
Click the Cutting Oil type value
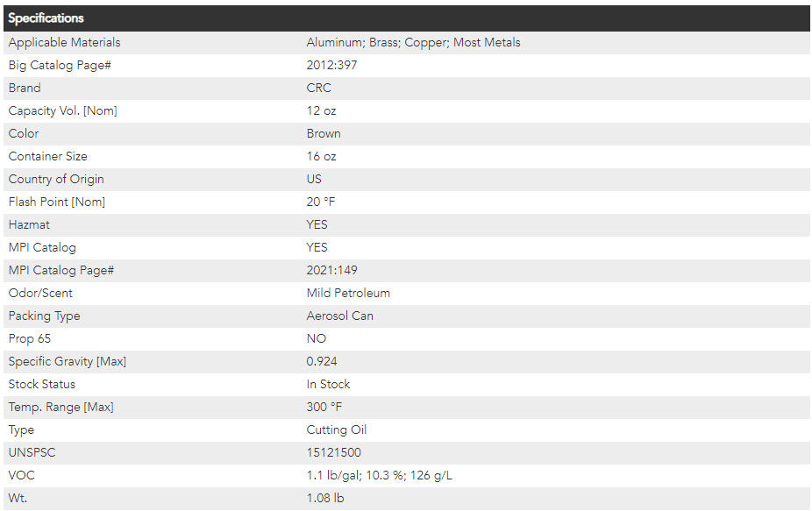coord(337,429)
